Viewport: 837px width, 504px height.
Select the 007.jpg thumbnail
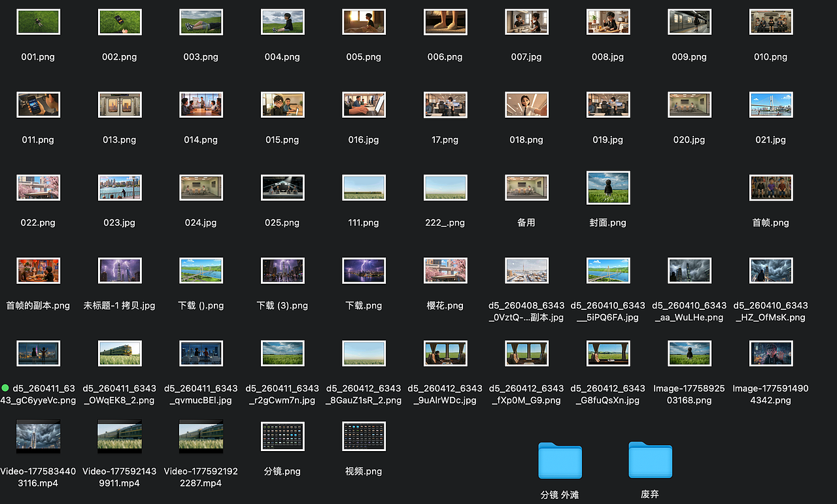click(x=526, y=22)
